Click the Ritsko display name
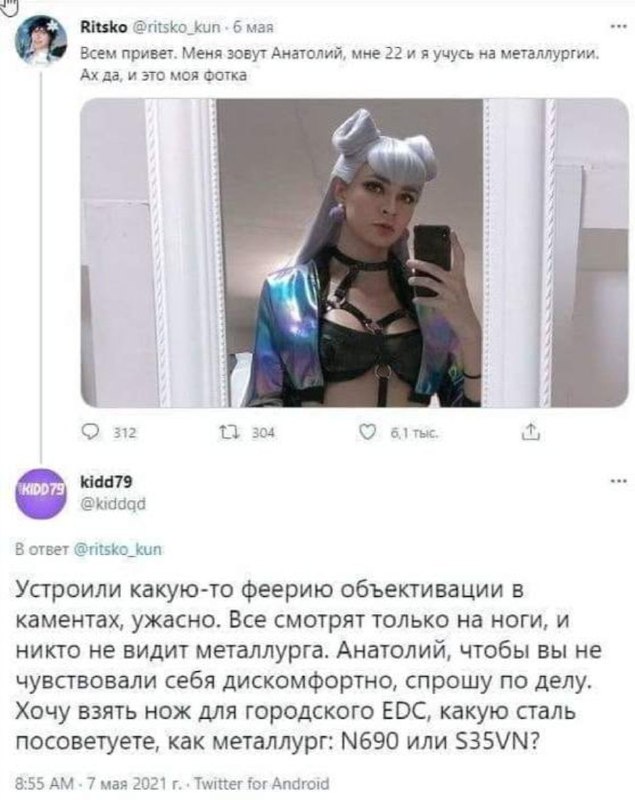635x800 pixels. [104, 27]
